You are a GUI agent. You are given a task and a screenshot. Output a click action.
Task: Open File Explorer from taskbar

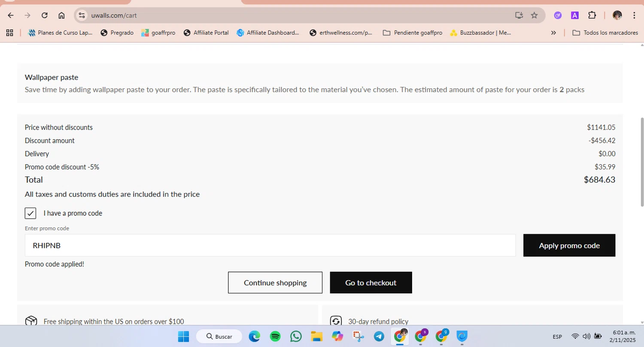[316, 337]
